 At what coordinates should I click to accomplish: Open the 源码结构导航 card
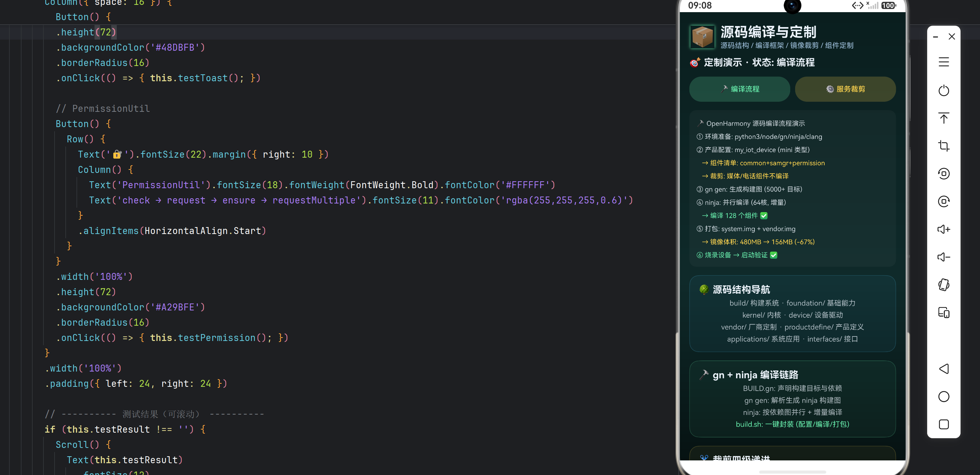pyautogui.click(x=792, y=314)
